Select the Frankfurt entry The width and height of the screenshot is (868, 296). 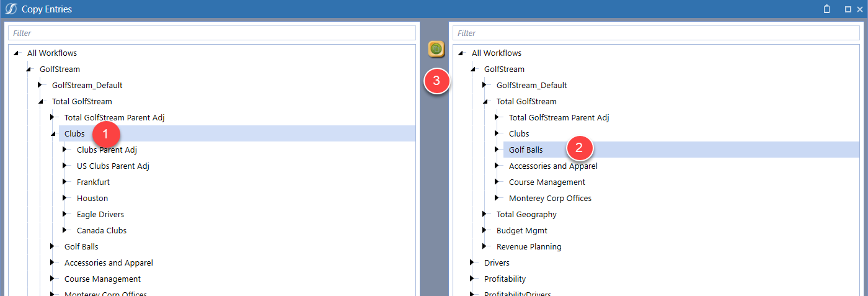pos(93,182)
